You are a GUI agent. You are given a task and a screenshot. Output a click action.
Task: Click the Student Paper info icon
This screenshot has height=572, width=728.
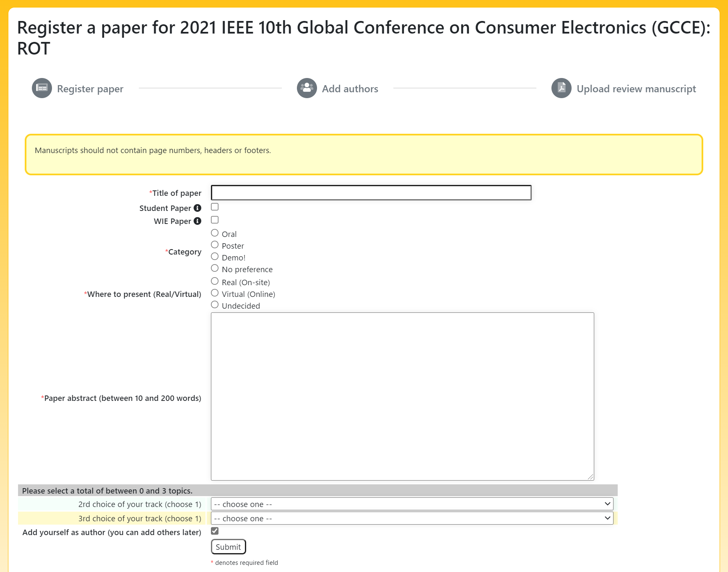198,208
